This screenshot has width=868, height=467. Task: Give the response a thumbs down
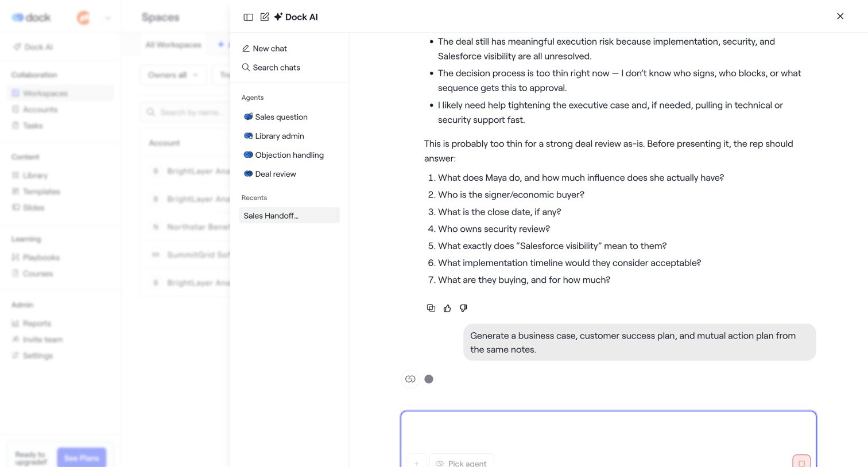coord(463,308)
